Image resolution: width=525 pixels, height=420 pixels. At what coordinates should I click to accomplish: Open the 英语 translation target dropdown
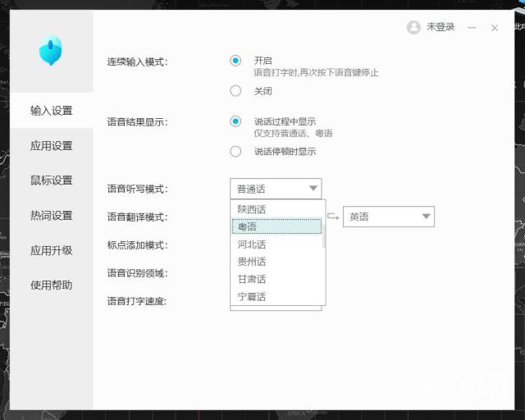388,217
